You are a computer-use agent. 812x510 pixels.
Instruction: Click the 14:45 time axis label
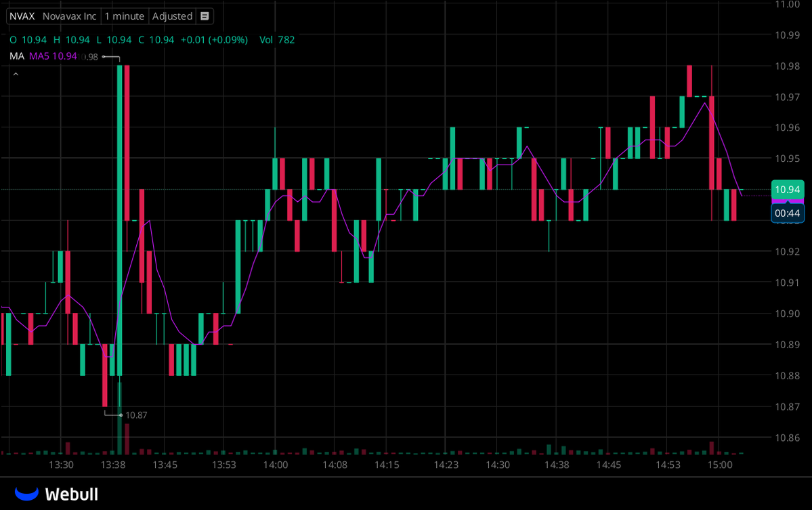(x=608, y=465)
